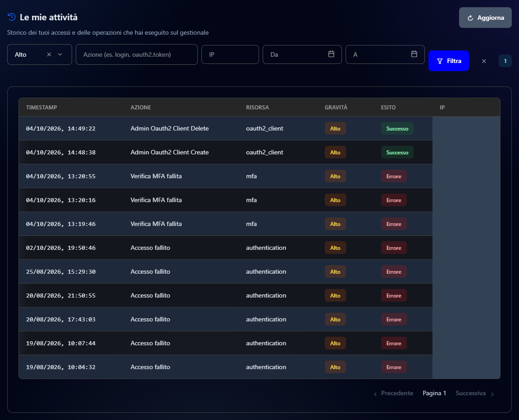The image size is (519, 420).
Task: Open the A date calendar picker
Action: click(414, 54)
